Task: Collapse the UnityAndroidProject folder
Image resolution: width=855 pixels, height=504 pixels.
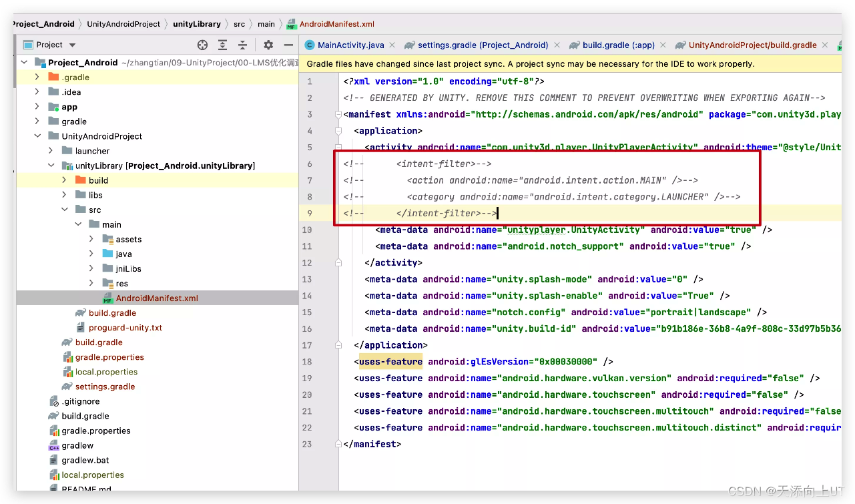Action: point(37,136)
